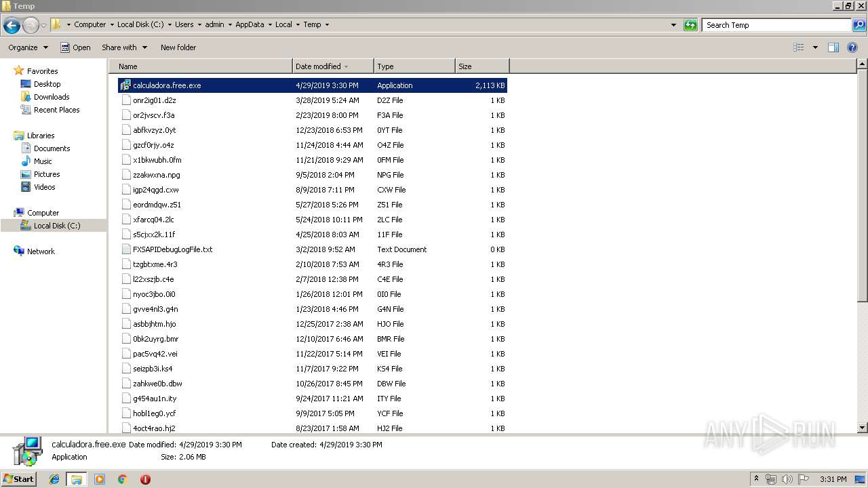
Task: Click New folder button
Action: click(x=178, y=47)
